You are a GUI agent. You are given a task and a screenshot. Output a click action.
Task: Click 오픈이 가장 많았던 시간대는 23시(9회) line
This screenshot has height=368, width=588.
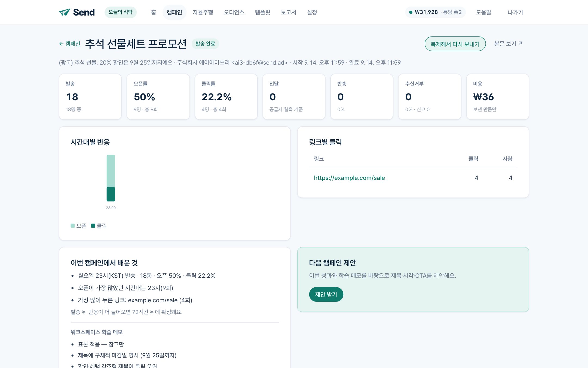(125, 288)
